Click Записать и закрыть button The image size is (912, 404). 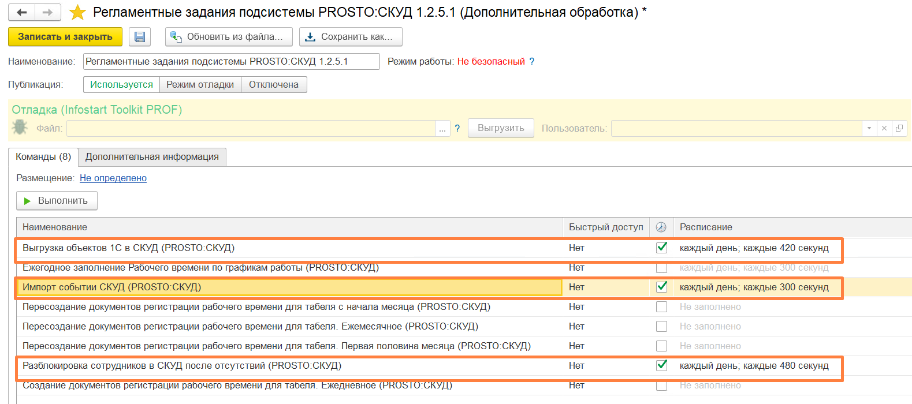(65, 37)
